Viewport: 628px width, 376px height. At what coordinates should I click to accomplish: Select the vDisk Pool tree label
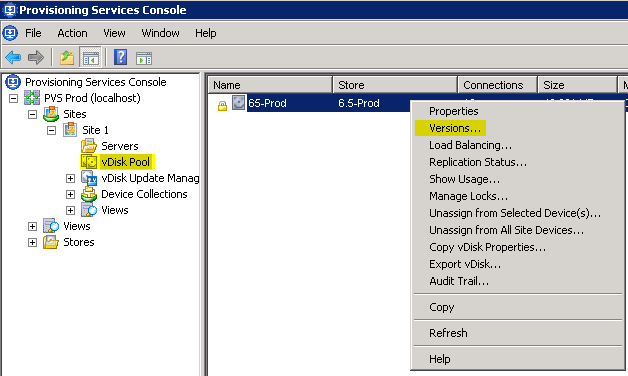(125, 162)
